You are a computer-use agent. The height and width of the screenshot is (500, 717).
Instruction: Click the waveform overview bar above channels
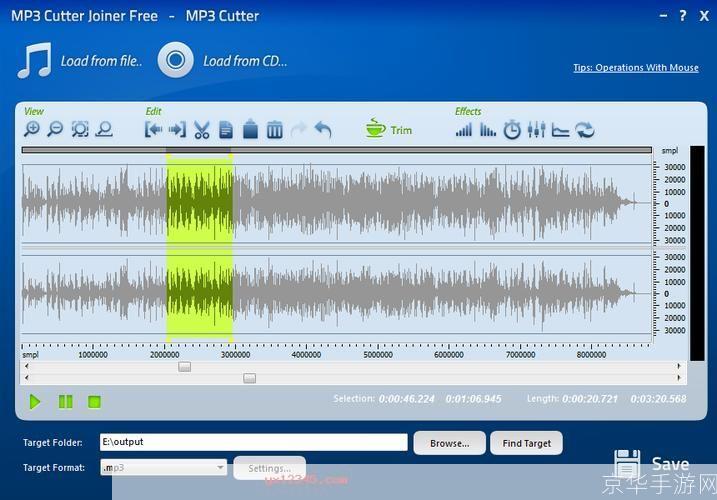coord(337,150)
